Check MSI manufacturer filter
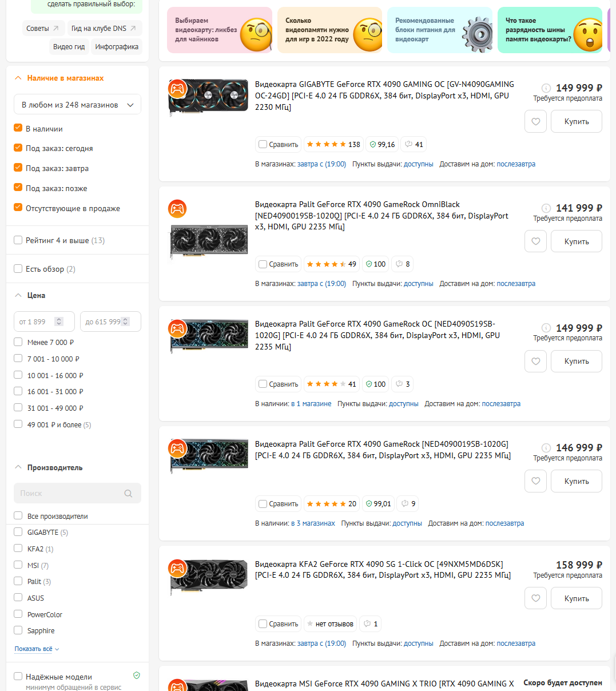 point(18,565)
